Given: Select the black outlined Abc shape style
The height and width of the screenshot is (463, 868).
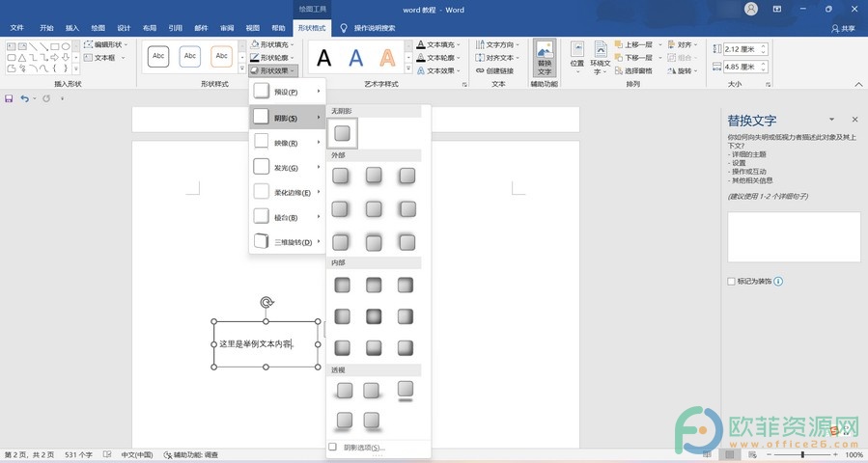Looking at the screenshot, I should [x=158, y=56].
